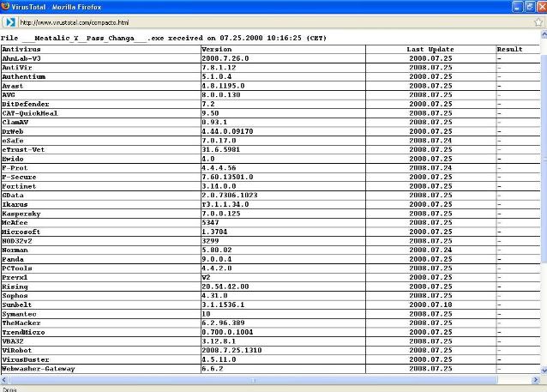Select the Microsoft antivirus name
The image size is (547, 392).
21,232
